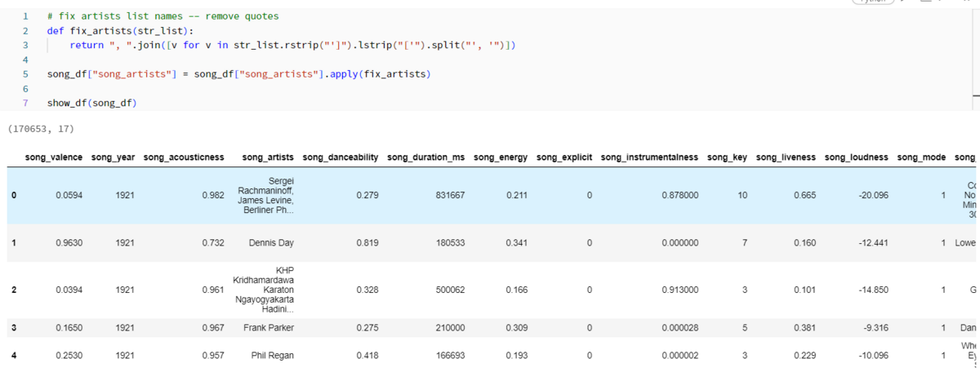Select song_key value 7

pyautogui.click(x=745, y=243)
